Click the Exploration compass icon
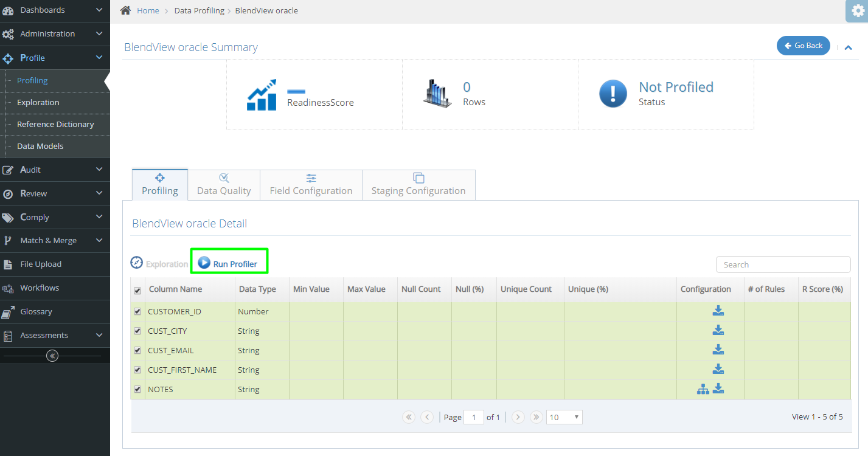868x456 pixels. click(137, 263)
